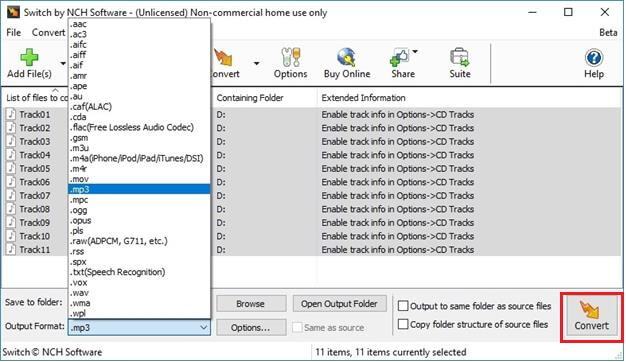The image size is (626, 362).
Task: Open the File menu
Action: 14,32
